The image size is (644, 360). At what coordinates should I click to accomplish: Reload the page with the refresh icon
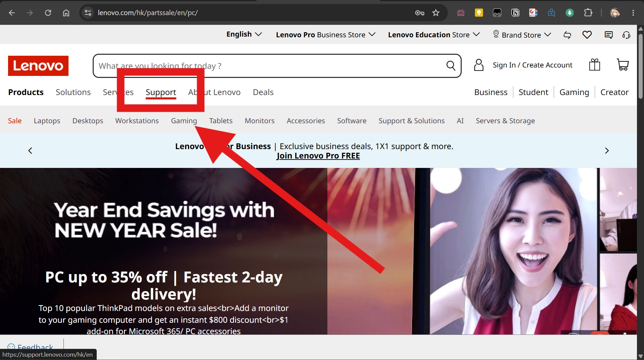(48, 13)
